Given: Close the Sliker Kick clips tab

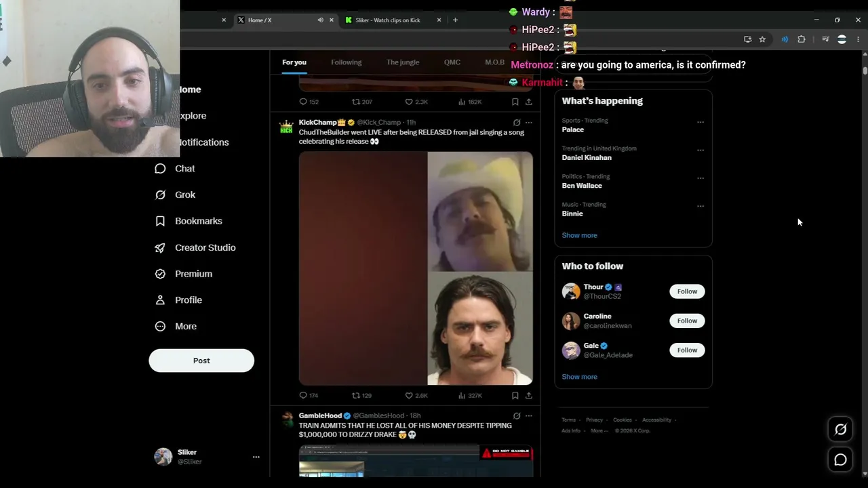Looking at the screenshot, I should click(x=439, y=20).
